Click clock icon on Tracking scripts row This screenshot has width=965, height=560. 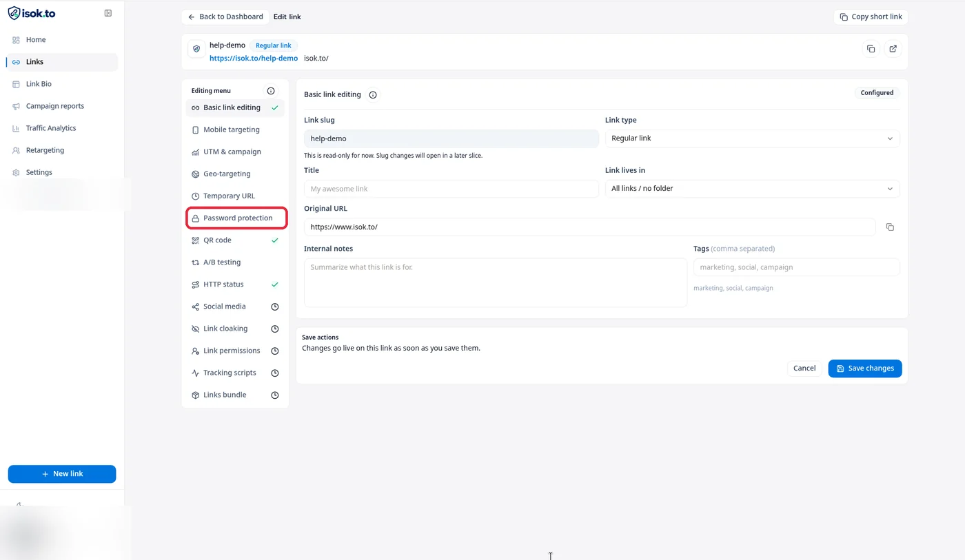[x=275, y=373]
